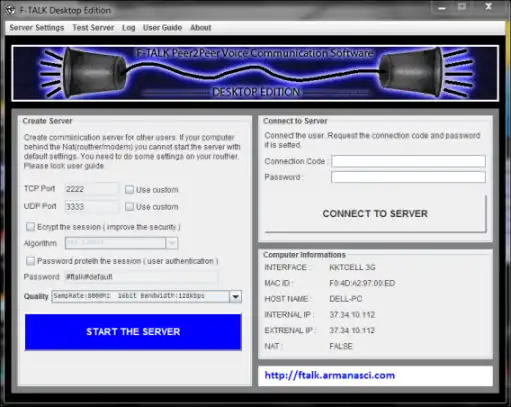Click the CONNECT TO SERVER button
This screenshot has width=511, height=407.
[x=375, y=214]
